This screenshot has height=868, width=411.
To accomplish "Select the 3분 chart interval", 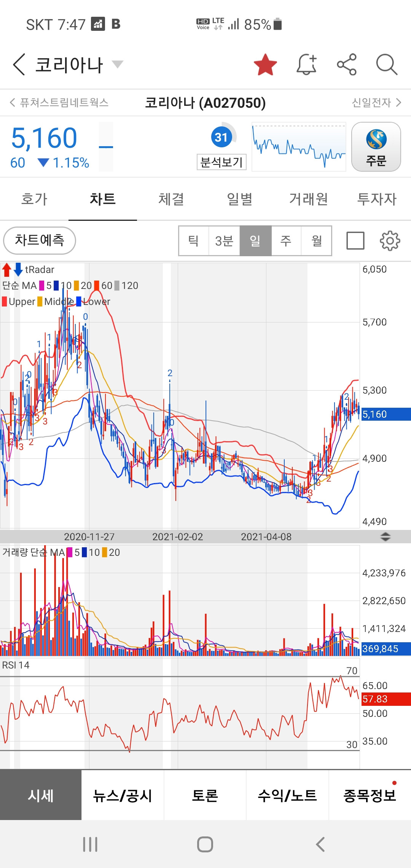I will pos(224,241).
